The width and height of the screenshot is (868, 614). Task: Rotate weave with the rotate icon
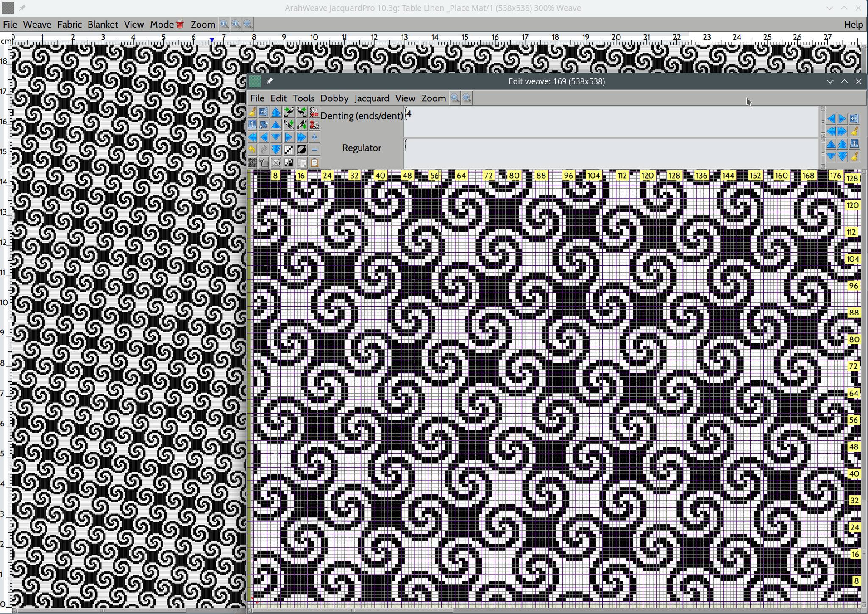(263, 125)
